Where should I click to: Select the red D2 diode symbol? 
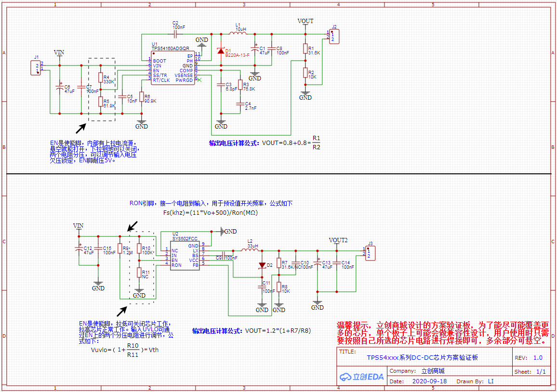pos(262,265)
